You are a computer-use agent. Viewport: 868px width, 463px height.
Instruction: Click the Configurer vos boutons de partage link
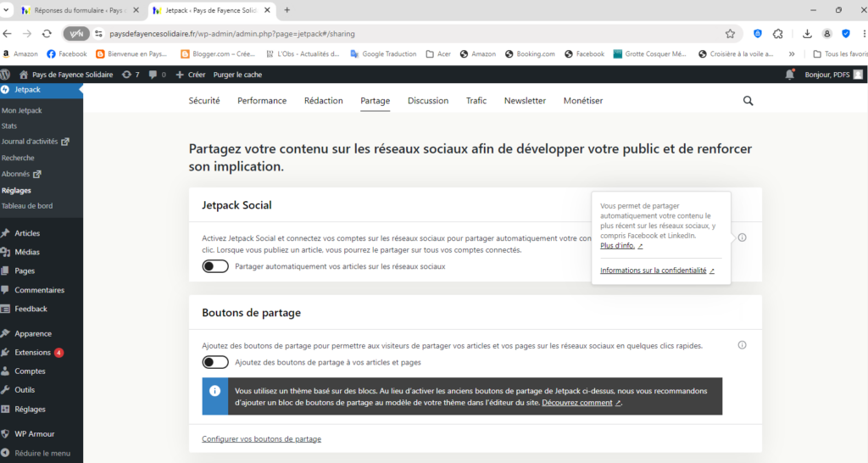pyautogui.click(x=261, y=438)
